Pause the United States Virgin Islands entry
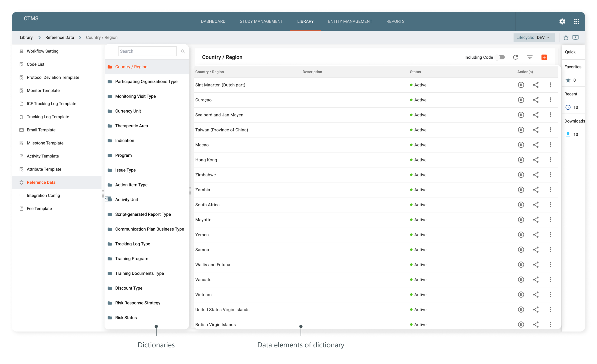 [x=521, y=310]
